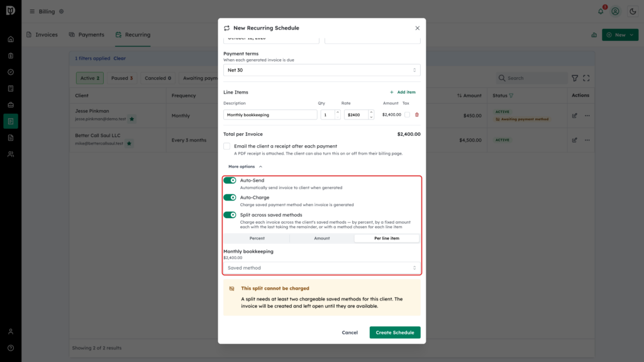Open the help icon at sidebar bottom

pos(11,348)
